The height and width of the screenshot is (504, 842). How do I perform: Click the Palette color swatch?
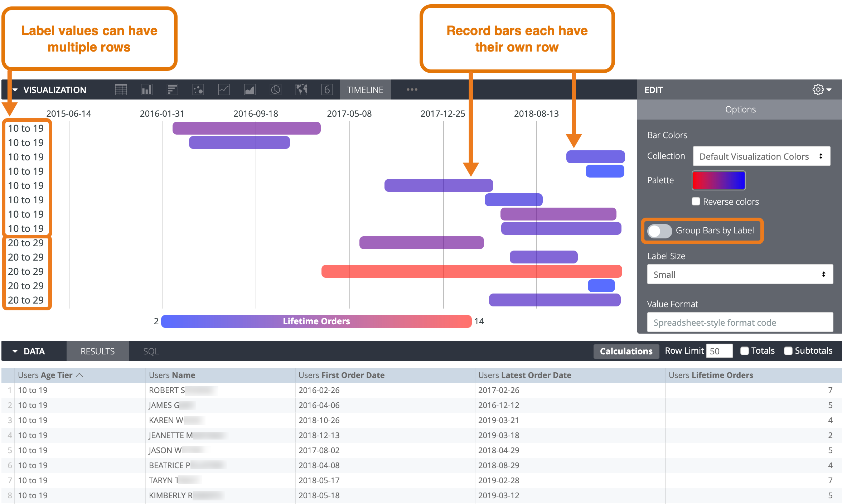pos(718,180)
